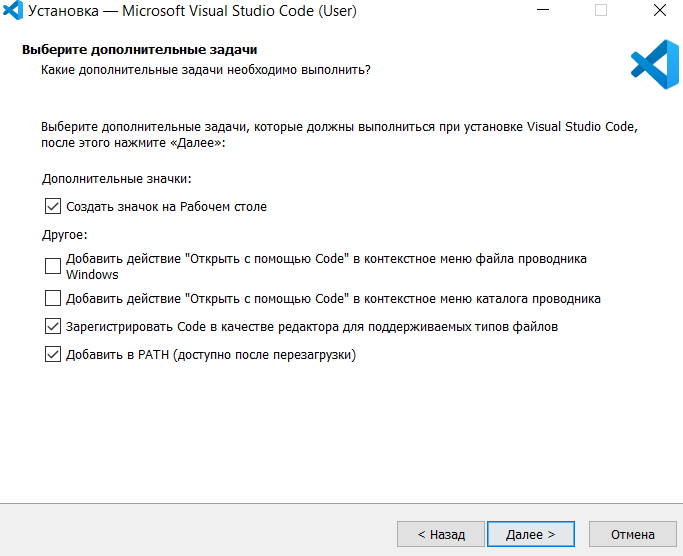Click the "Другое:" group label

click(x=65, y=236)
